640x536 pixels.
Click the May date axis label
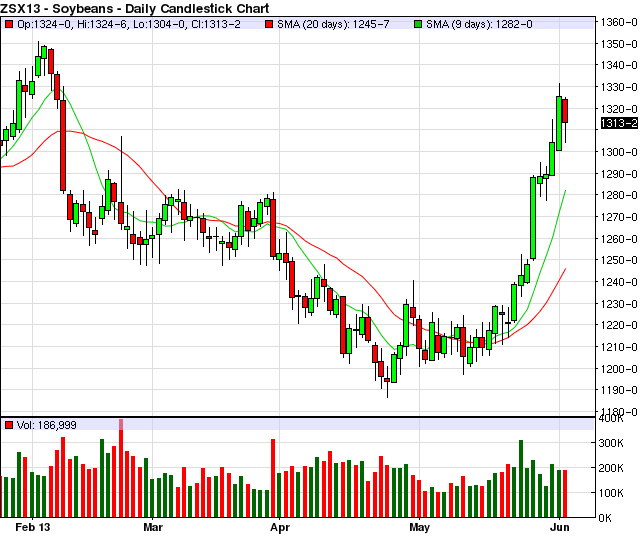point(420,527)
